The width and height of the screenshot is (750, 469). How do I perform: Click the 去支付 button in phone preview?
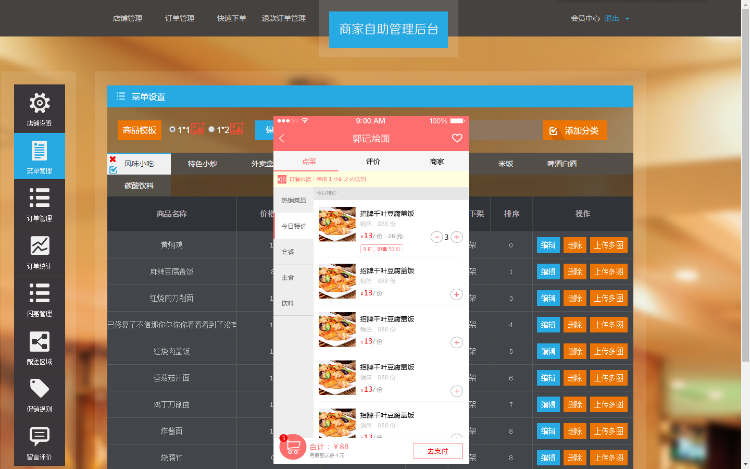click(x=438, y=451)
